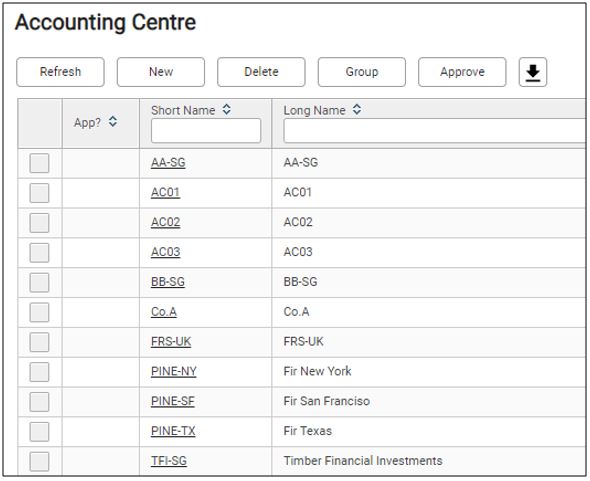Focus the Long Name filter field
The height and width of the screenshot is (481, 590).
[435, 131]
